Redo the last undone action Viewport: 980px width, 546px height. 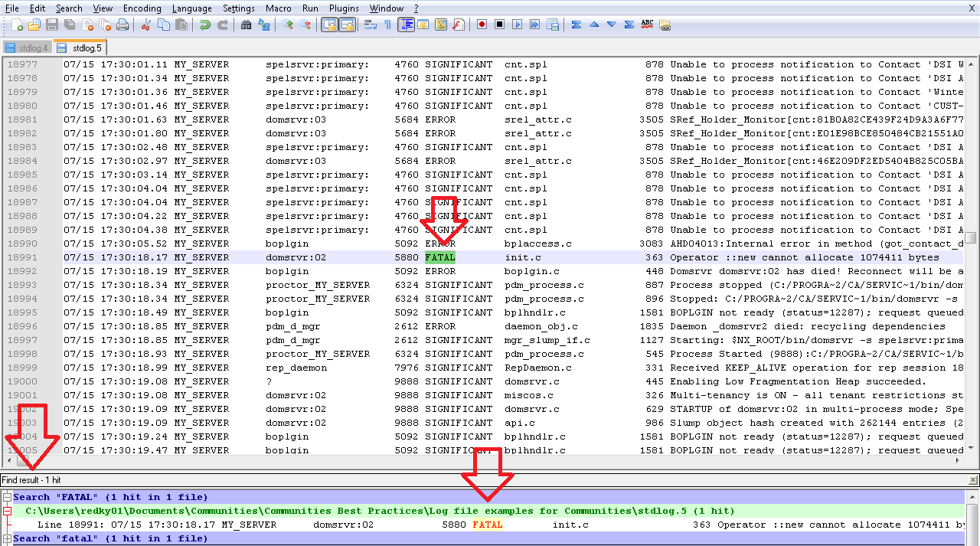pyautogui.click(x=223, y=25)
